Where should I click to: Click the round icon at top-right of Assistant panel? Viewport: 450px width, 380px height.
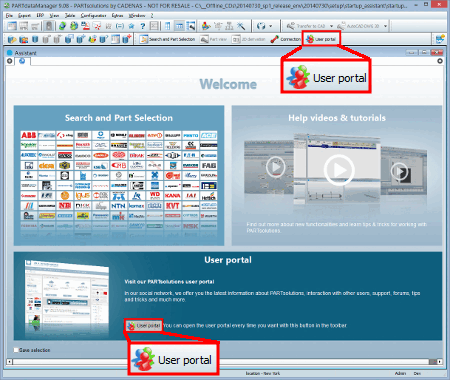(440, 61)
